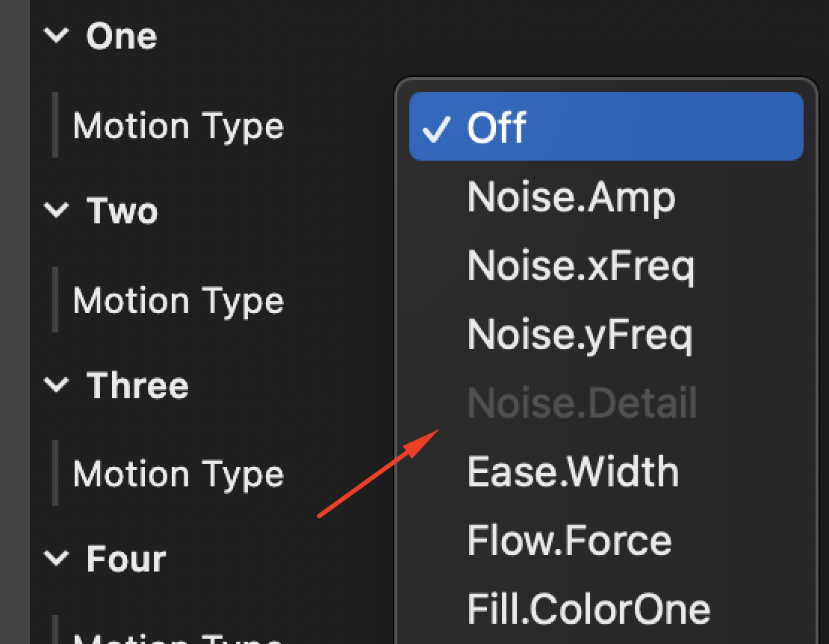Collapse the Two section
This screenshot has width=829, height=644.
tap(58, 211)
